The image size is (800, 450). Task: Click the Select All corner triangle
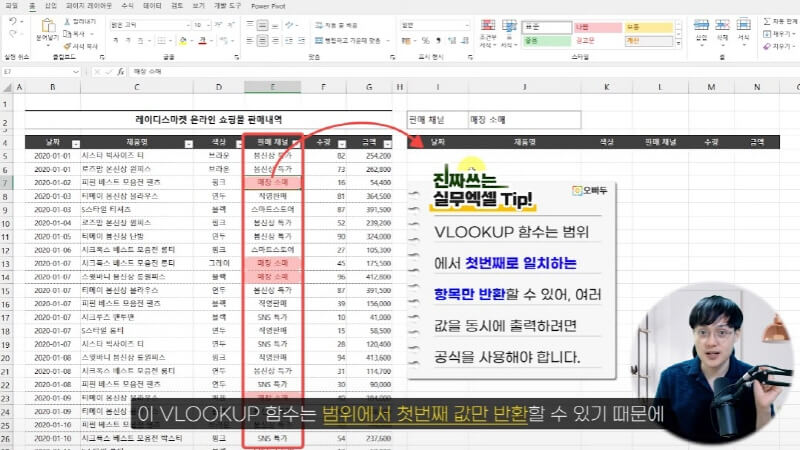click(7, 88)
